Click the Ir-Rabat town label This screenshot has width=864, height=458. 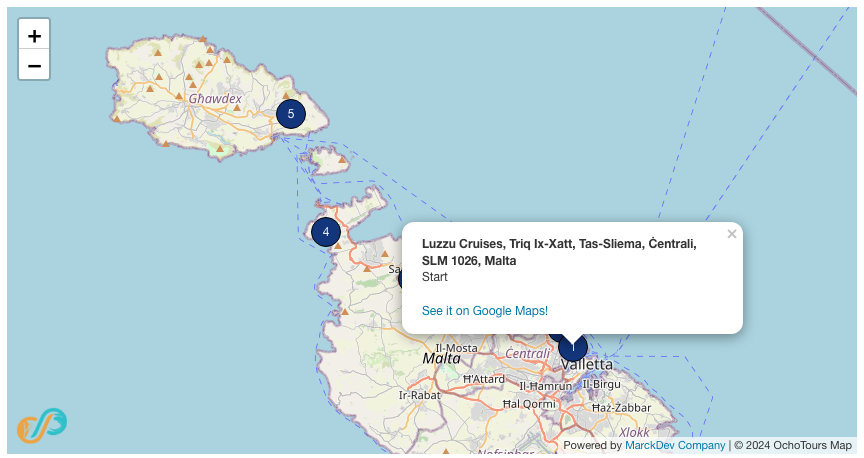point(419,395)
